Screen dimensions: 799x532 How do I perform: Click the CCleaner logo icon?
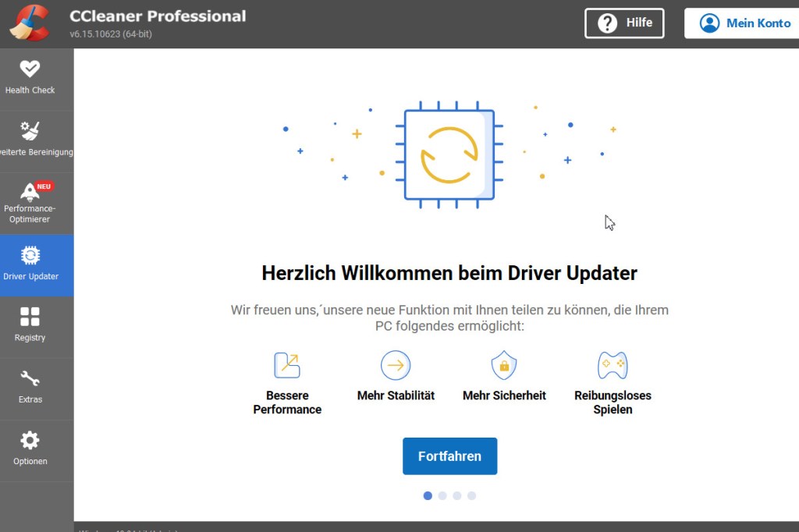[30, 23]
